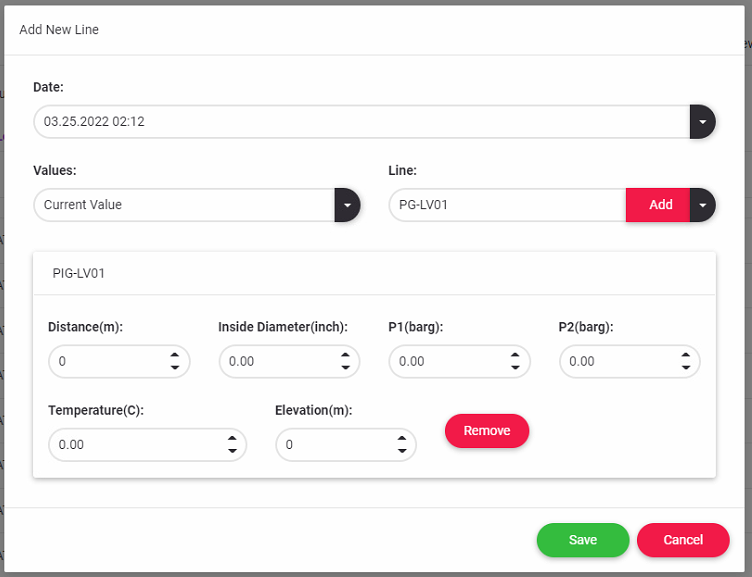The height and width of the screenshot is (577, 752).
Task: Select the Current Value field
Action: (x=185, y=205)
